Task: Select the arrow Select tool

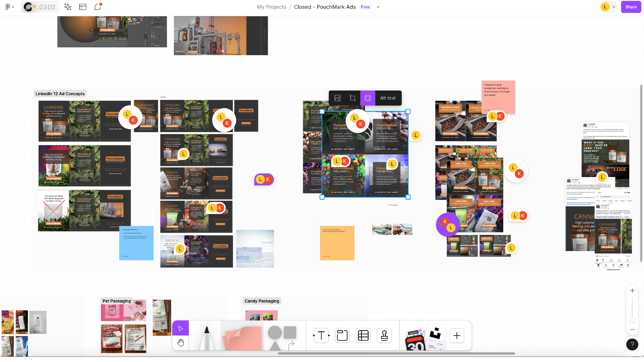Action: point(180,328)
